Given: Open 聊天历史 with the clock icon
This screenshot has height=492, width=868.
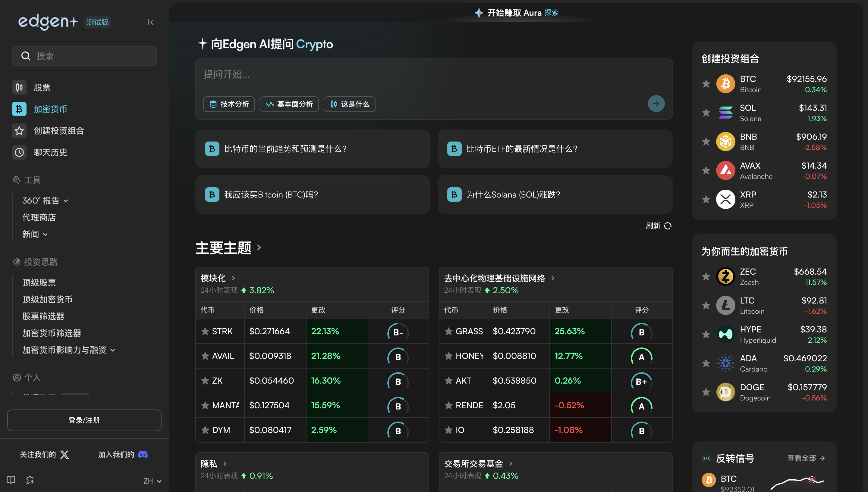Looking at the screenshot, I should tap(19, 152).
